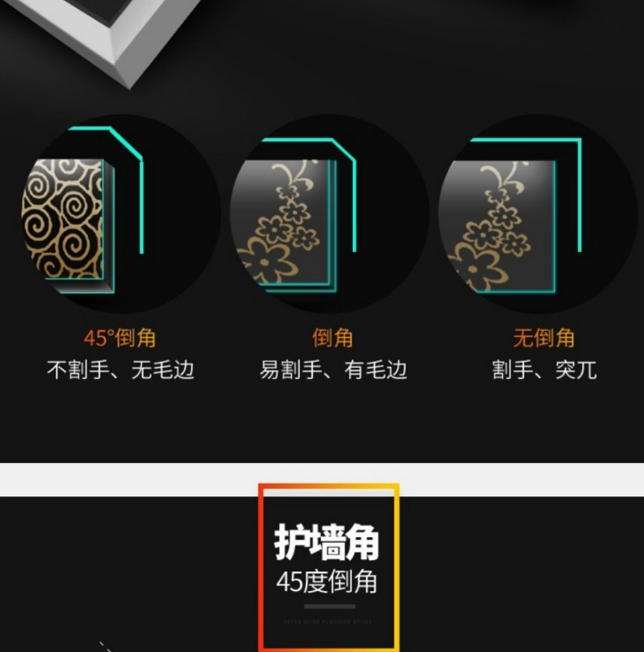The width and height of the screenshot is (644, 652).
Task: Click the 45° chamfer swirl pattern circle
Action: coord(121,214)
